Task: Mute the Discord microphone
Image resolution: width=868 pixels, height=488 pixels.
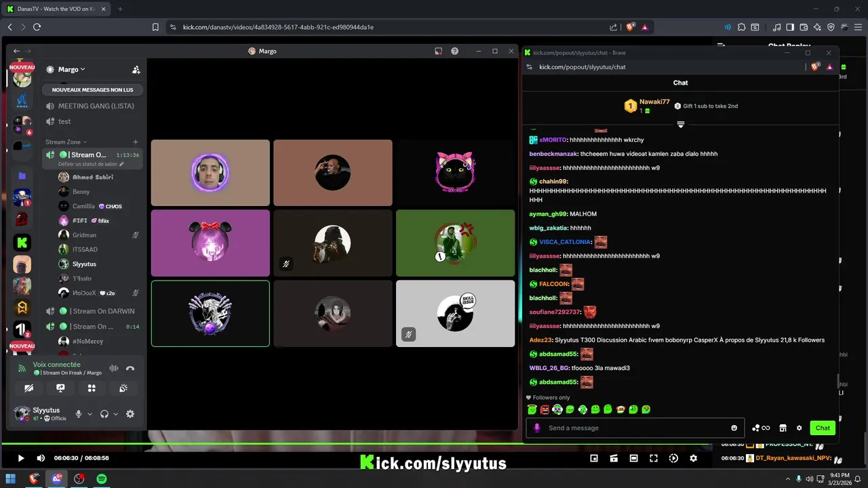Action: click(79, 414)
